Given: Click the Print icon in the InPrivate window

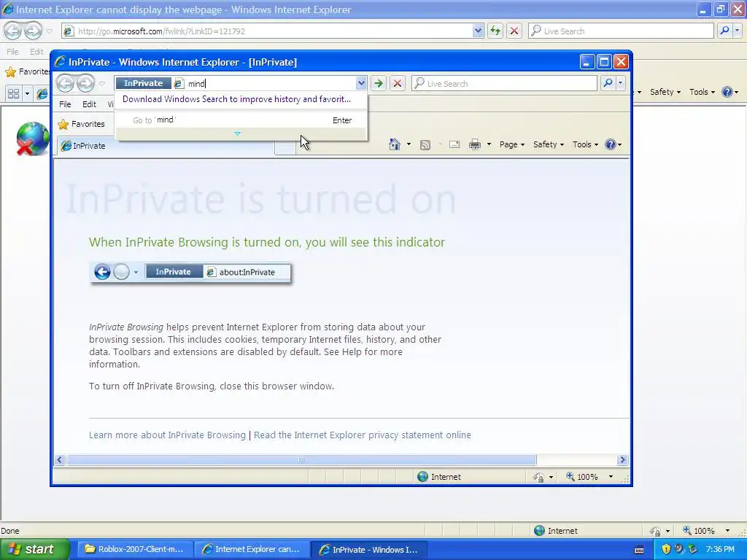Looking at the screenshot, I should point(474,144).
